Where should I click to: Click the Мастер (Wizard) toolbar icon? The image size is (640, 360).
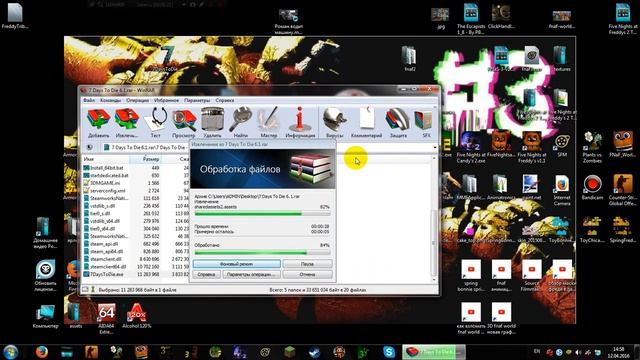click(x=269, y=122)
